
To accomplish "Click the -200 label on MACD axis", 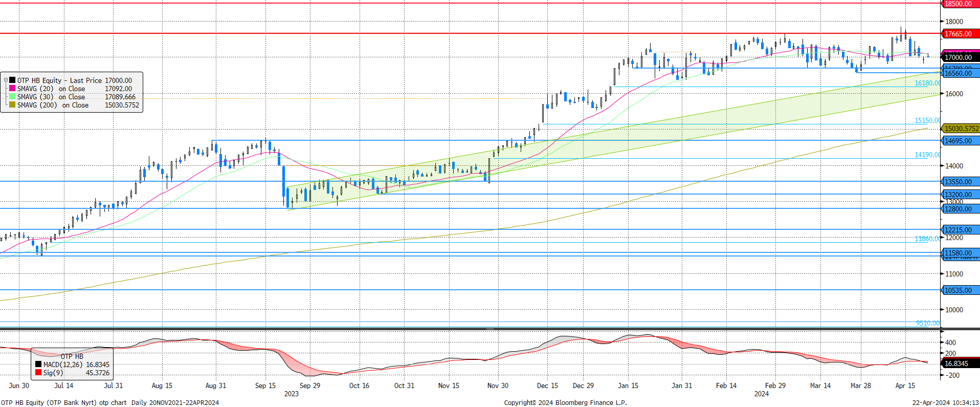I will pyautogui.click(x=951, y=375).
